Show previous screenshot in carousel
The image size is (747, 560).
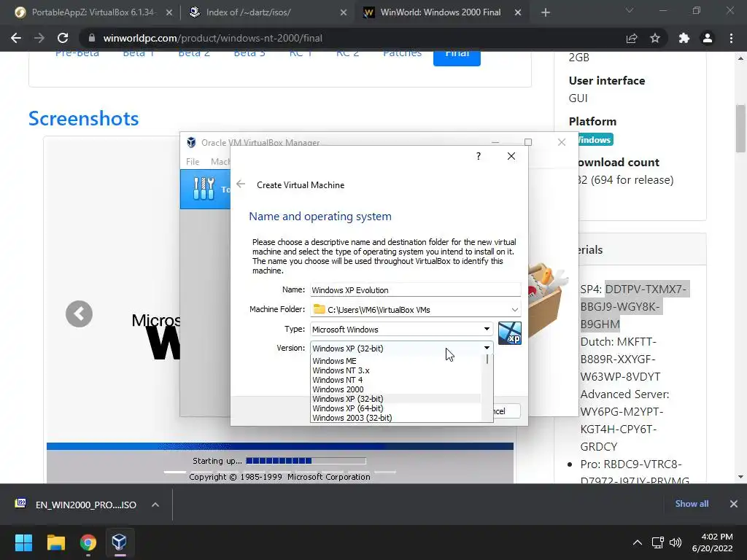tap(79, 314)
